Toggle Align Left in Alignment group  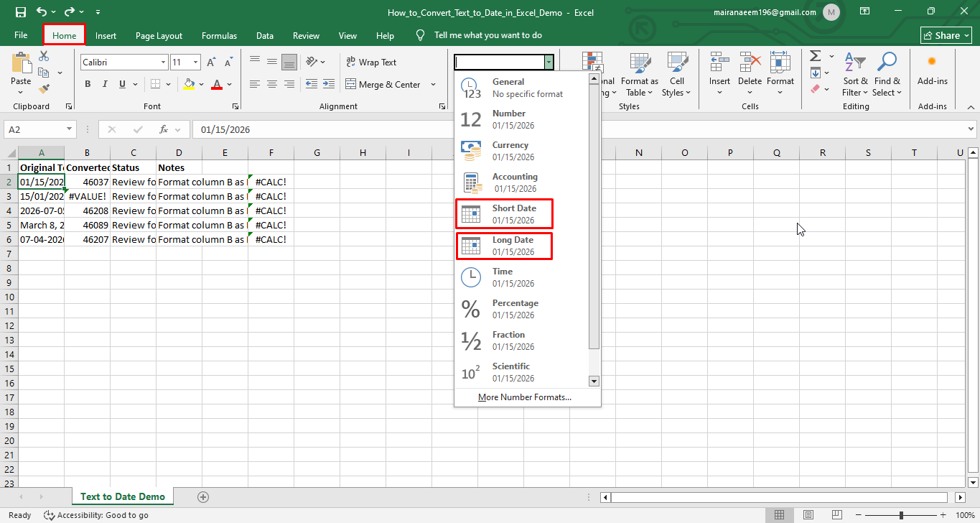[255, 84]
